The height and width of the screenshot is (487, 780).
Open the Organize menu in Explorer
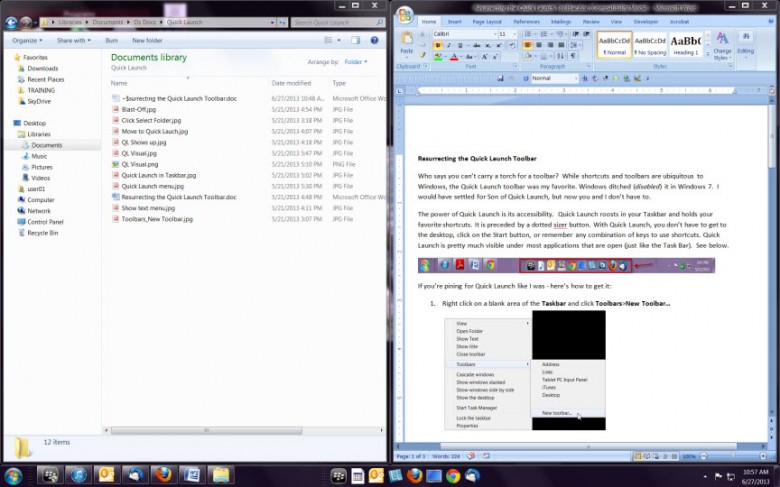(27, 40)
